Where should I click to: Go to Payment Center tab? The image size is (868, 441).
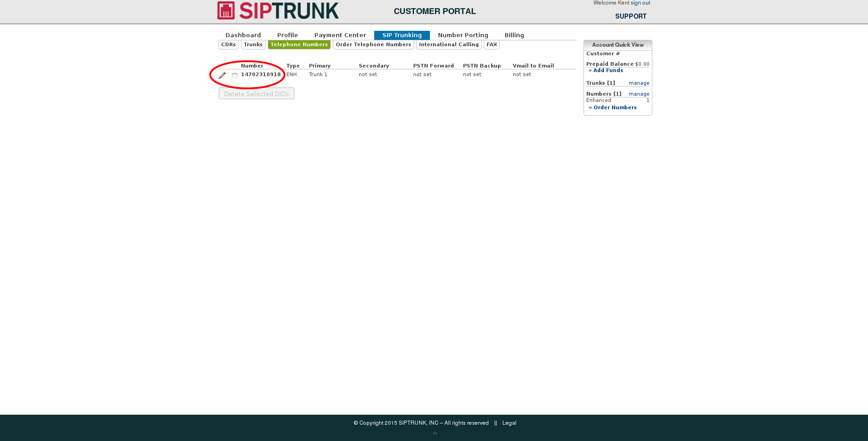(340, 35)
